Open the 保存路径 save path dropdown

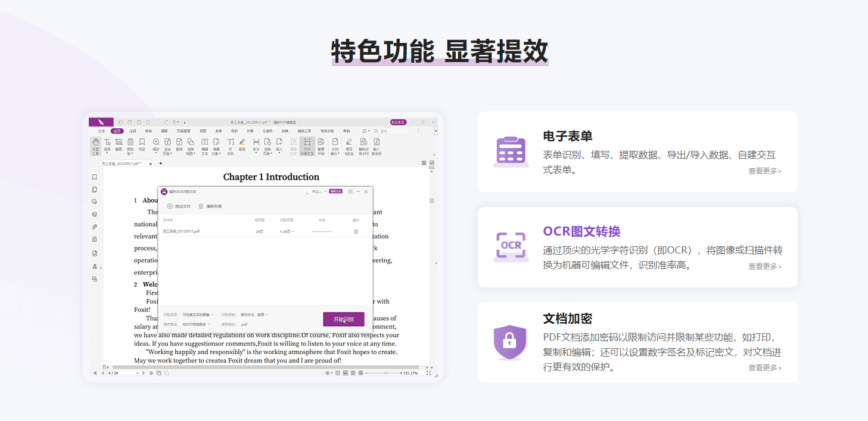point(195,324)
